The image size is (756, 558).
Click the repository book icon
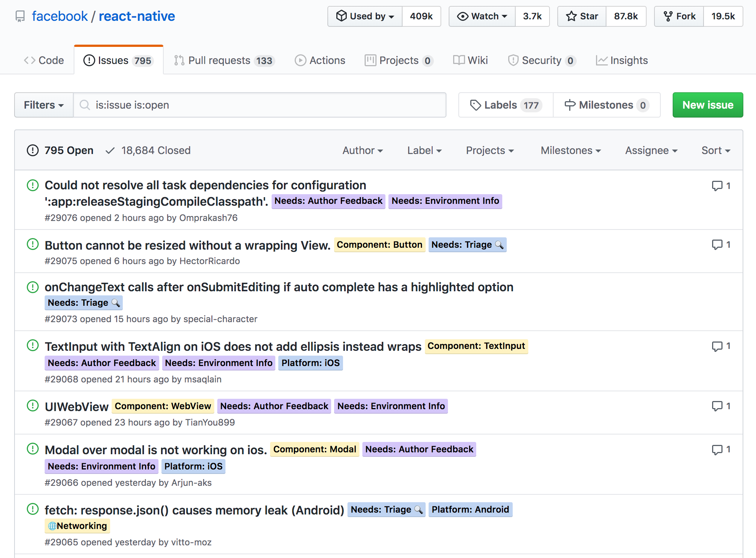[x=20, y=16]
